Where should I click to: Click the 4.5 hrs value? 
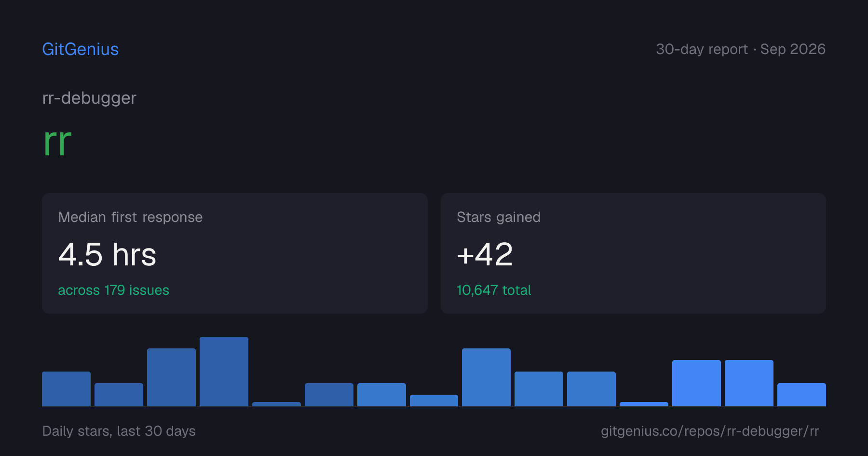click(x=107, y=254)
